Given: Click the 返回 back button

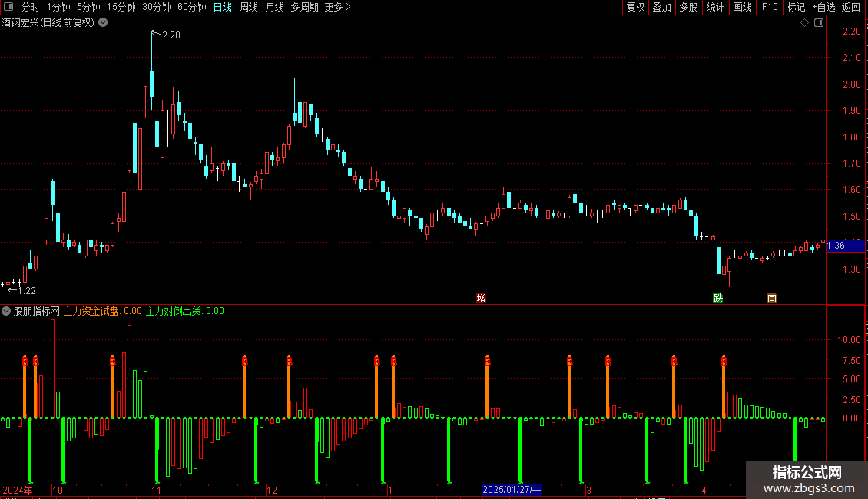Looking at the screenshot, I should 851,7.
